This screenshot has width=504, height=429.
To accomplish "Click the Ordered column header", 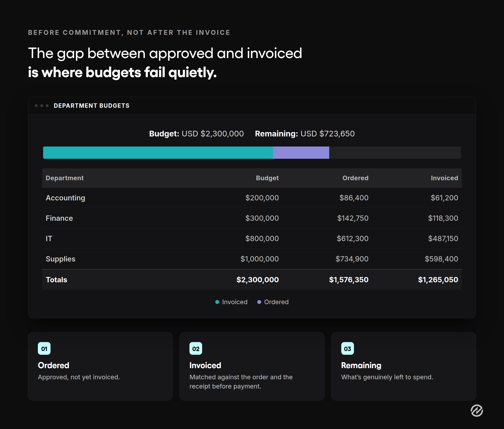I will [x=355, y=178].
